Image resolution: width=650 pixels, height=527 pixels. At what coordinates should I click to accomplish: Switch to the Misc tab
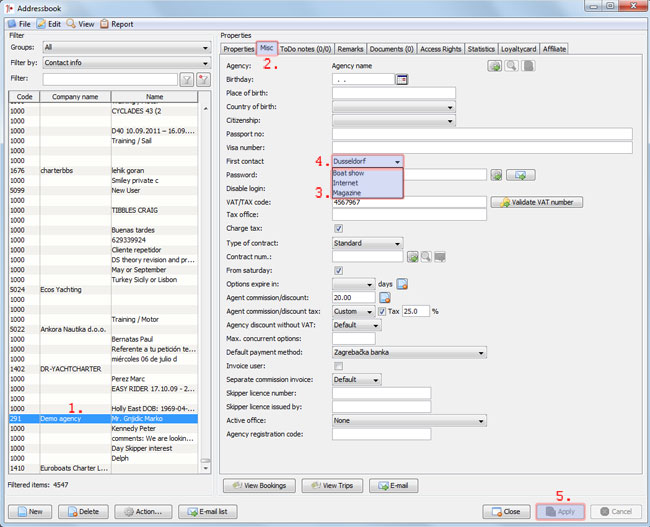pyautogui.click(x=267, y=49)
